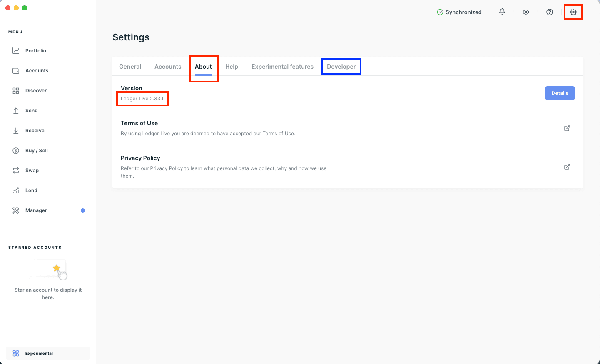Click the Receive down-arrow icon
The height and width of the screenshot is (364, 600).
click(x=16, y=131)
